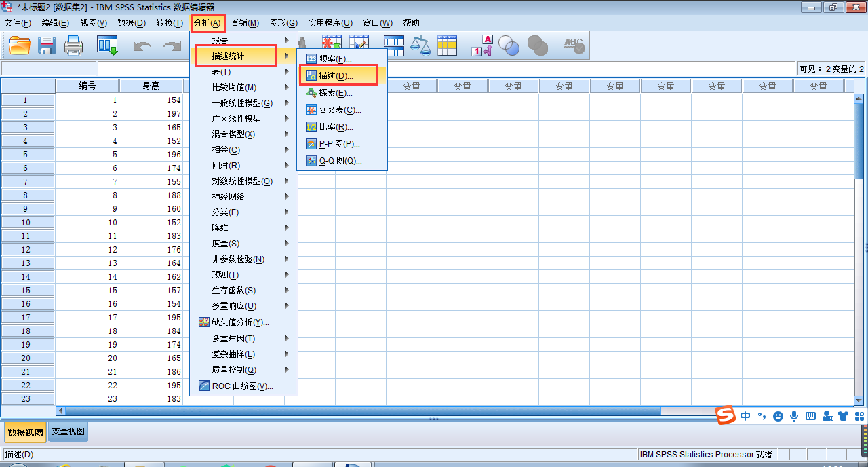Open the 转换(T) menu
868x467 pixels.
[170, 23]
